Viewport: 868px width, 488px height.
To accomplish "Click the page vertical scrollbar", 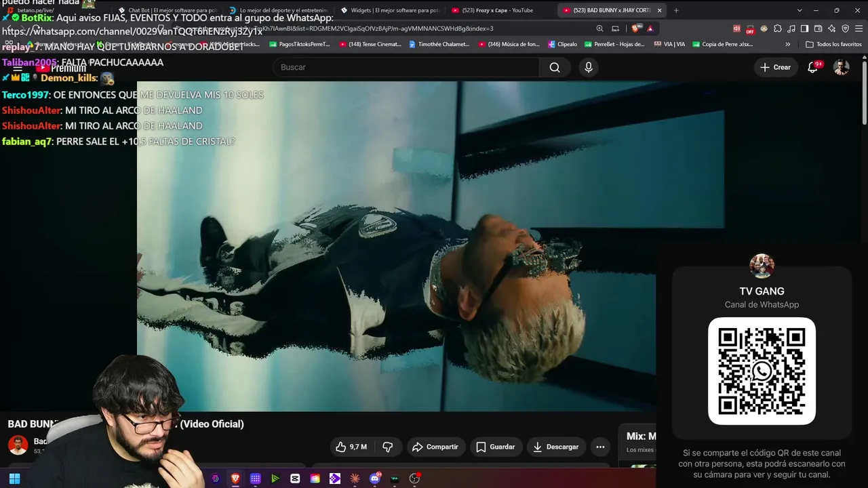I will [865, 91].
